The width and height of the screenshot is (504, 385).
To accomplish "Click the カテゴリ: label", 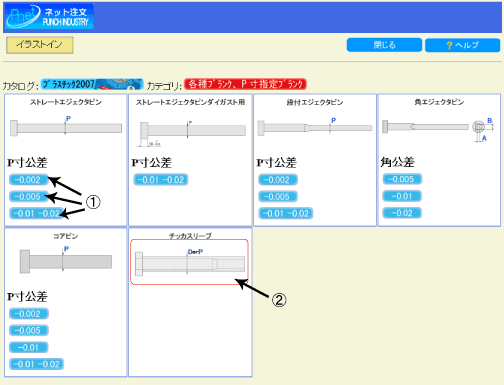I will pos(164,86).
